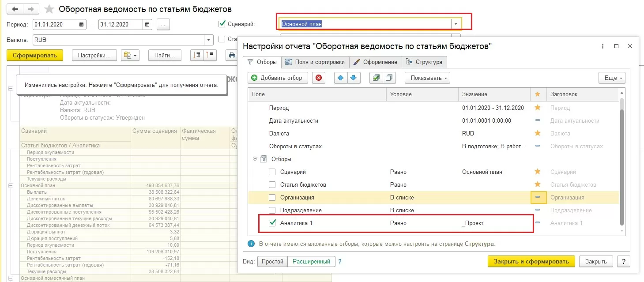Collapse all report groups icon
This screenshot has height=282, width=644.
point(210,55)
